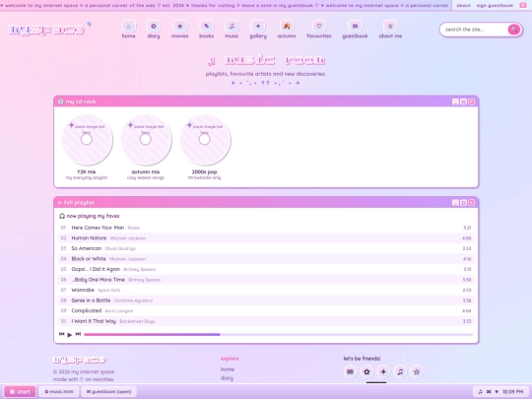Click star icon under let's be friends
The image size is (532, 399).
tap(417, 371)
